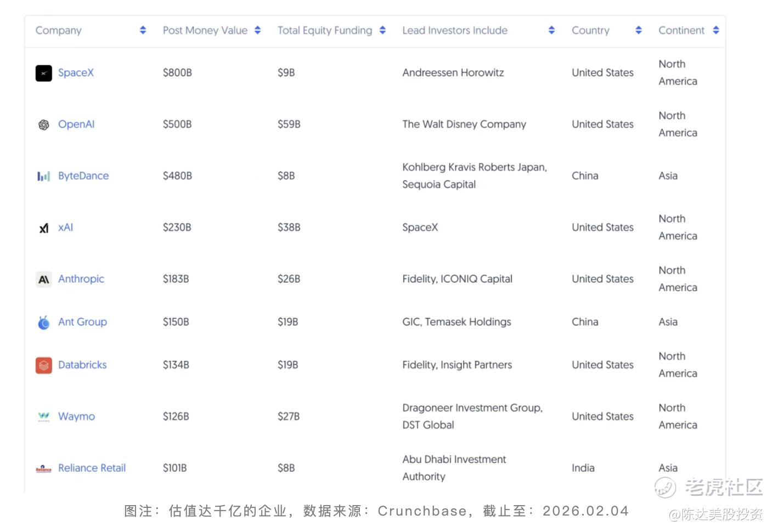Image resolution: width=778 pixels, height=532 pixels.
Task: Click the Fidelity, Insight Partners cell
Action: coord(457,365)
